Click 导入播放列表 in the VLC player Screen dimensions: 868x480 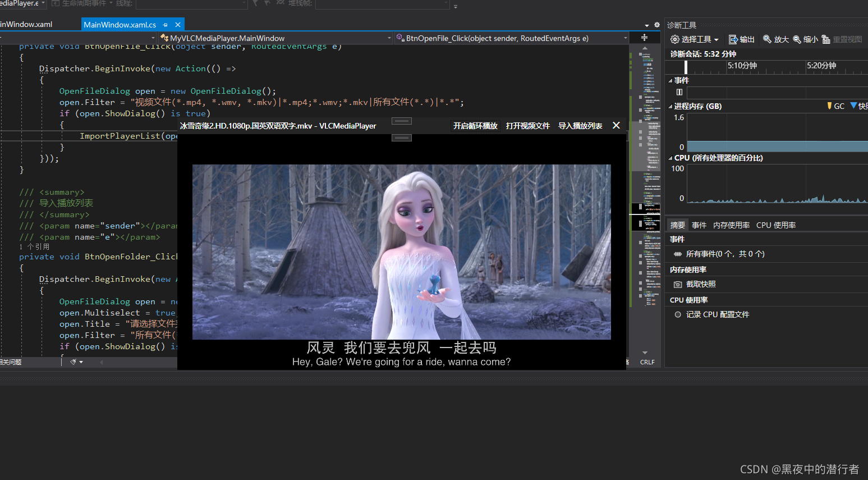(x=580, y=126)
